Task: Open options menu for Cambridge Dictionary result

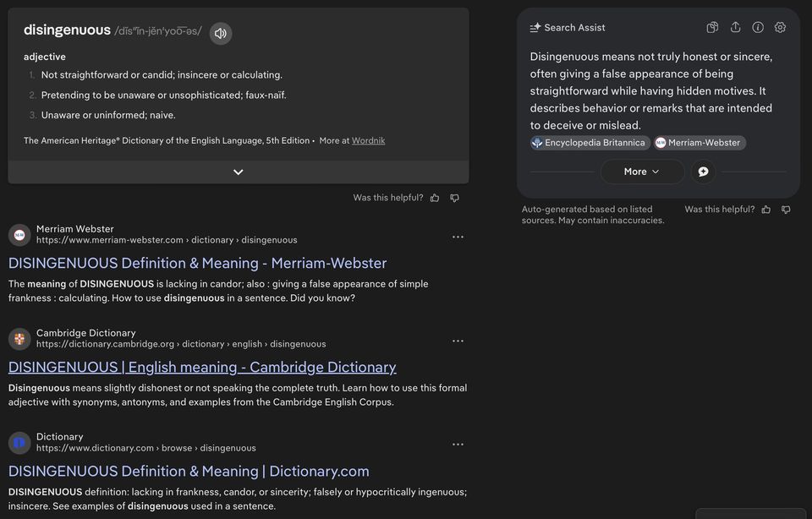Action: 458,341
